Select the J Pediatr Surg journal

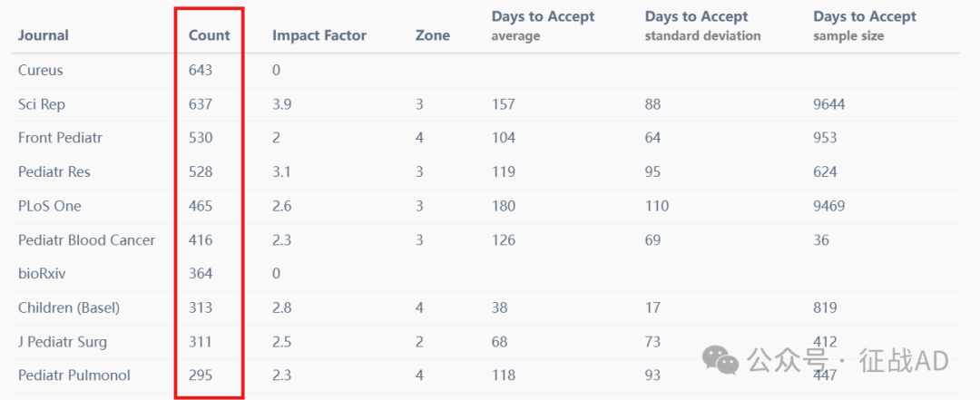(63, 342)
